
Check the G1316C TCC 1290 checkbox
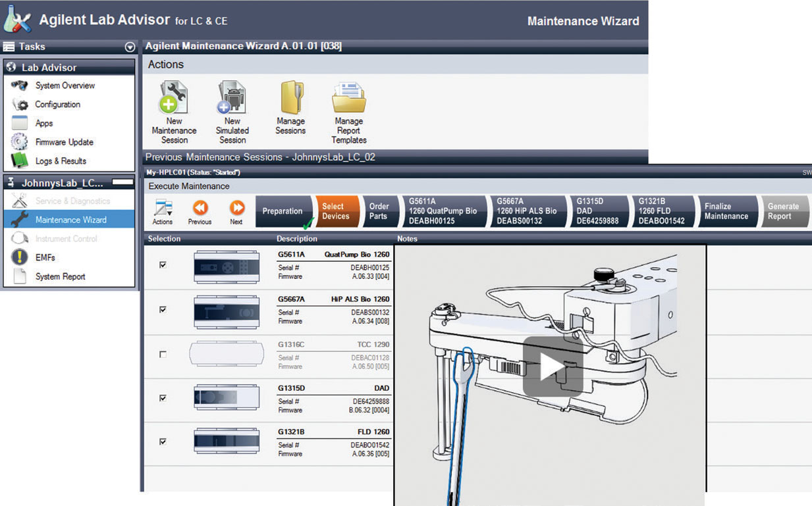[163, 354]
